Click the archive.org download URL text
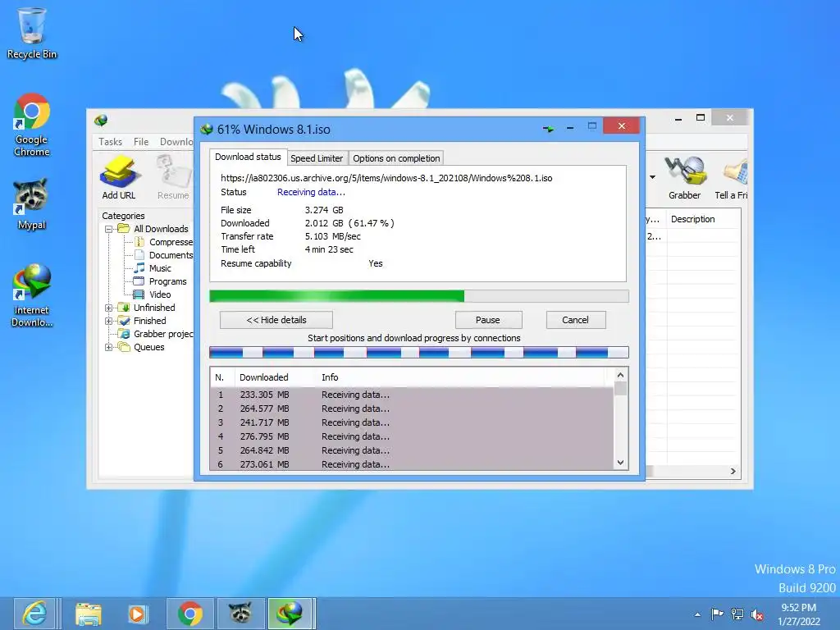The width and height of the screenshot is (840, 630). pyautogui.click(x=386, y=178)
